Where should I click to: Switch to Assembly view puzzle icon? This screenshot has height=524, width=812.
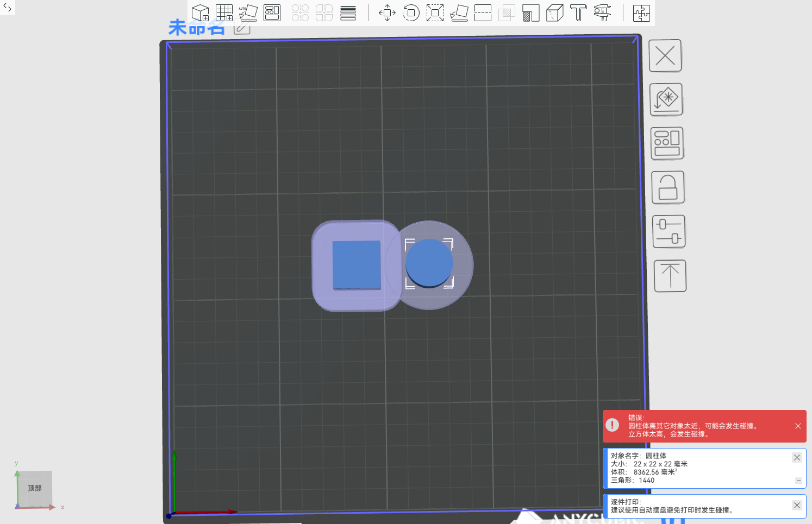coord(641,12)
